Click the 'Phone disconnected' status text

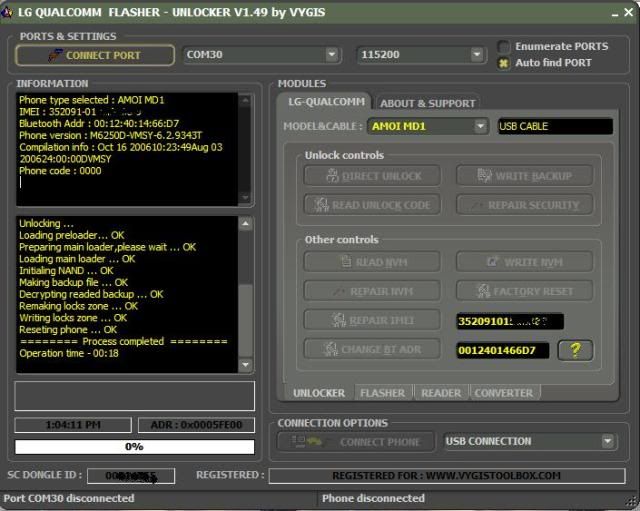pyautogui.click(x=373, y=498)
